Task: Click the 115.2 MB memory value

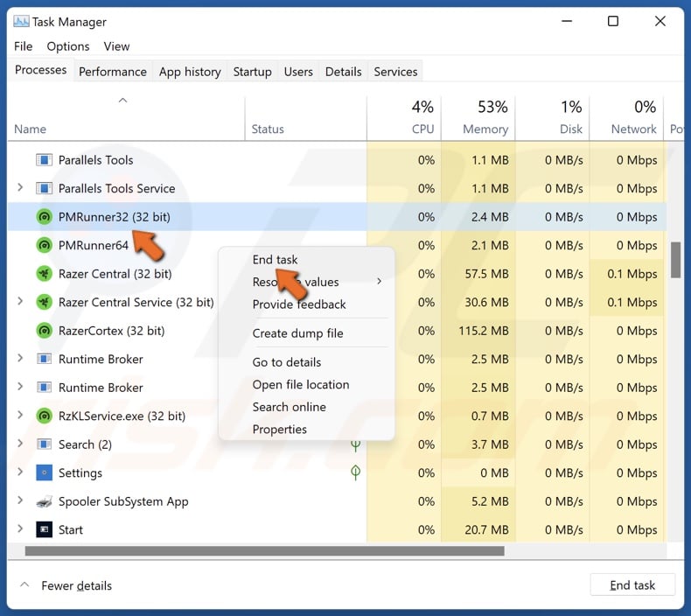Action: tap(484, 331)
